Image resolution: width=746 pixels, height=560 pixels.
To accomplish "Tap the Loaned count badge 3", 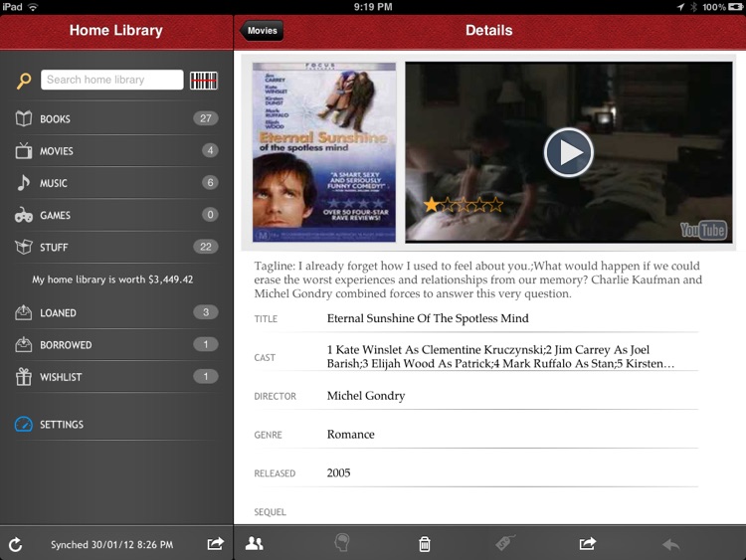I will [206, 312].
